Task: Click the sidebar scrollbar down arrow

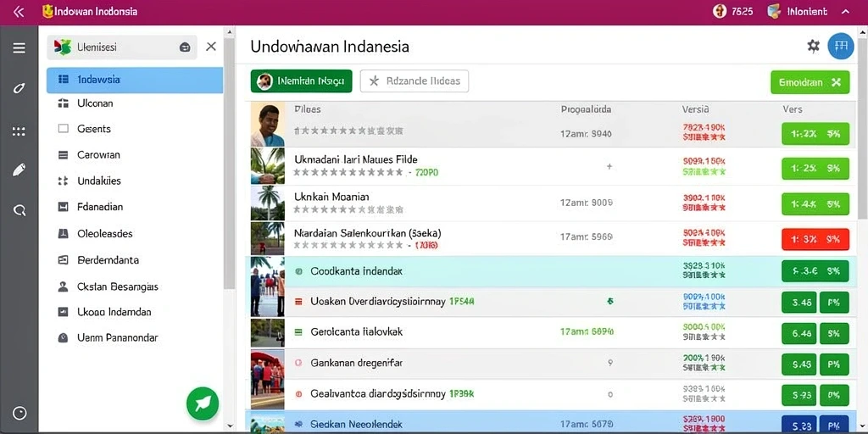Action: tap(230, 426)
